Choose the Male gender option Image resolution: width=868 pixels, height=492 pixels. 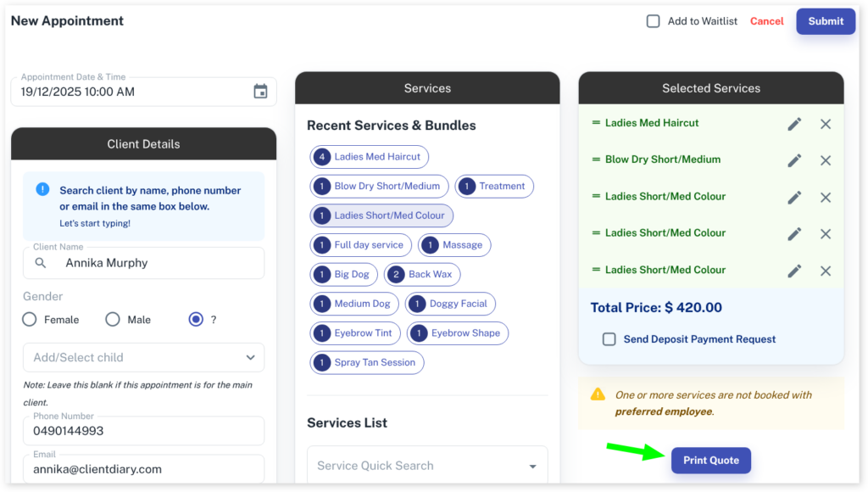point(113,320)
